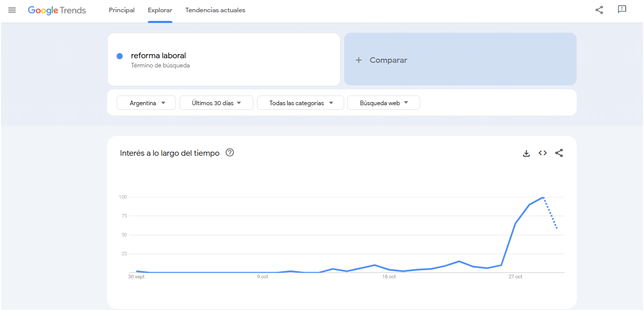This screenshot has width=644, height=311.
Task: Download the chart data as CSV
Action: click(x=526, y=153)
